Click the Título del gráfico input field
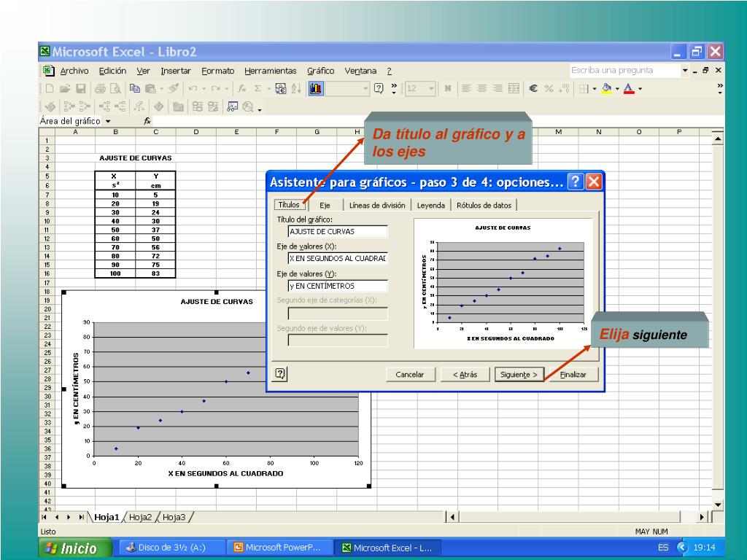This screenshot has width=747, height=560. 338,231
